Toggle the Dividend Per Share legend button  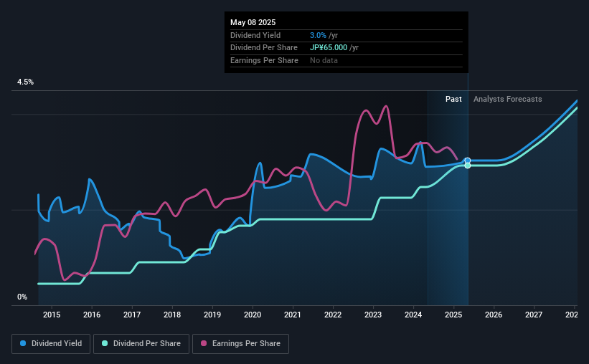[141, 344]
